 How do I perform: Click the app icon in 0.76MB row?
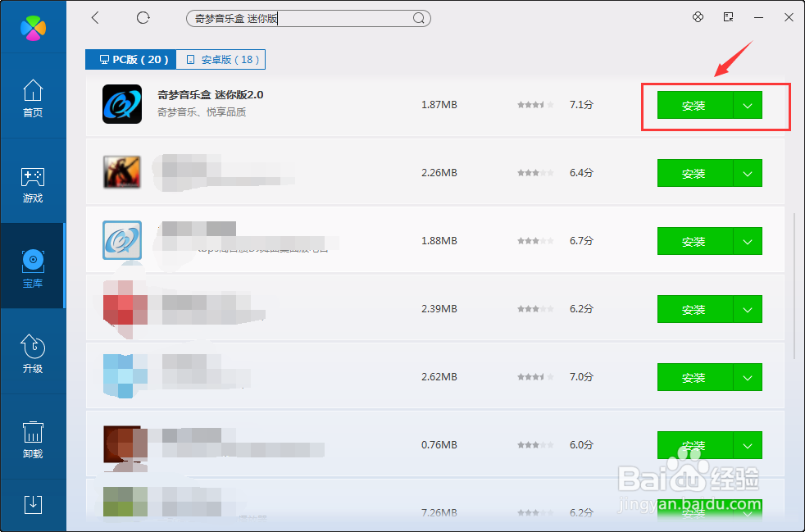[125, 445]
